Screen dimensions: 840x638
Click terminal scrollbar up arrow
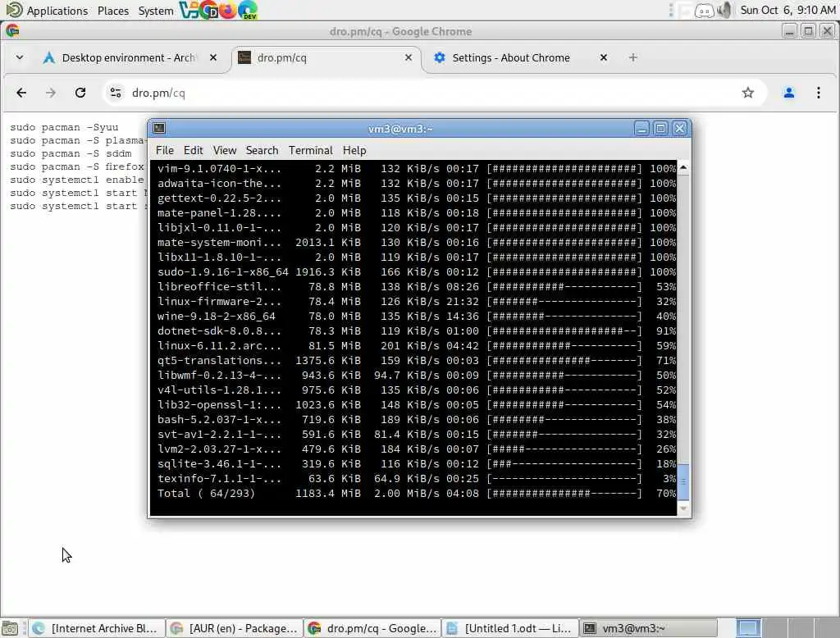[683, 167]
